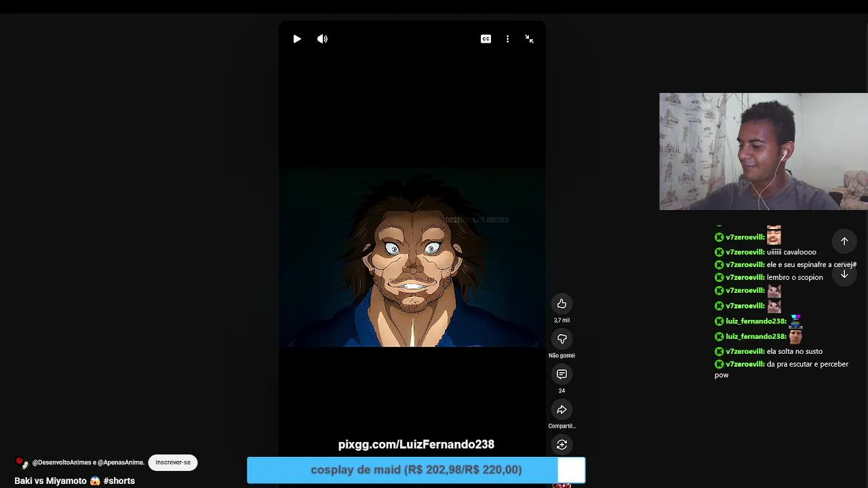Click cosplay de maid donation progress bar
This screenshot has height=488, width=868.
tap(416, 470)
